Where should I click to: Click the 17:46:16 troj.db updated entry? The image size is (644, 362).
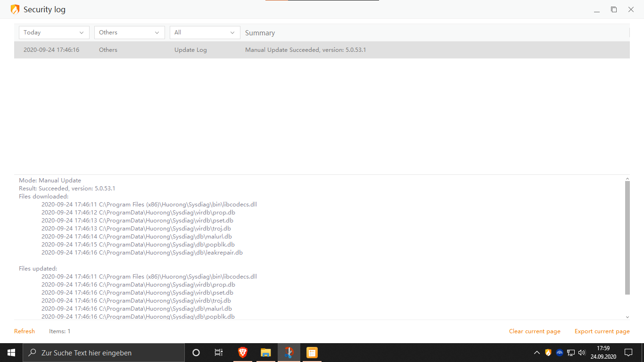136,301
